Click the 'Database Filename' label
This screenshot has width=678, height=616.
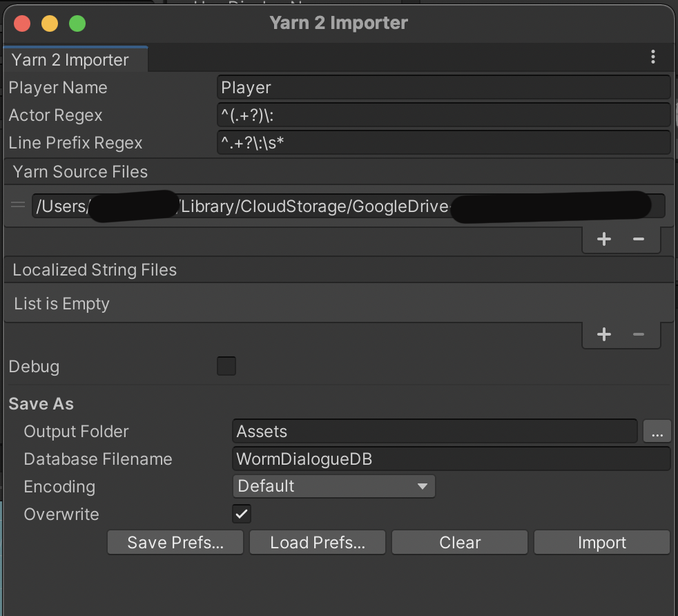click(98, 459)
